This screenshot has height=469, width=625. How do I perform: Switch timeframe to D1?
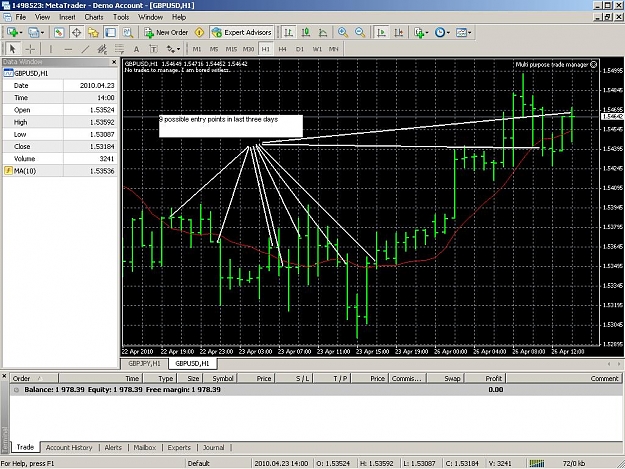(300, 49)
